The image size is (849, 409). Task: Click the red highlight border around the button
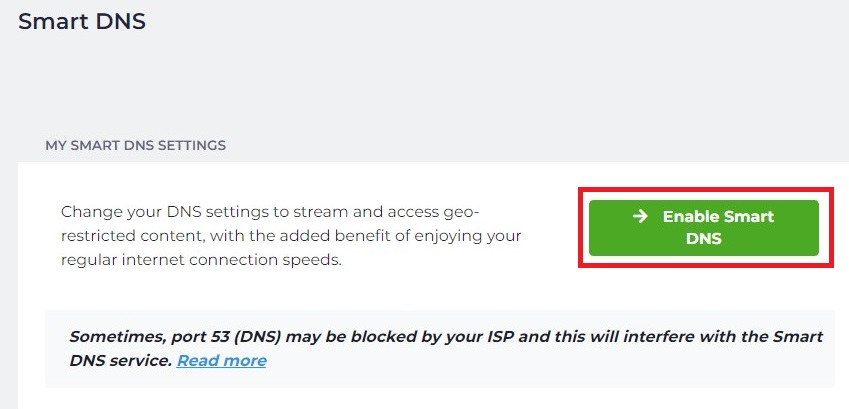706,190
